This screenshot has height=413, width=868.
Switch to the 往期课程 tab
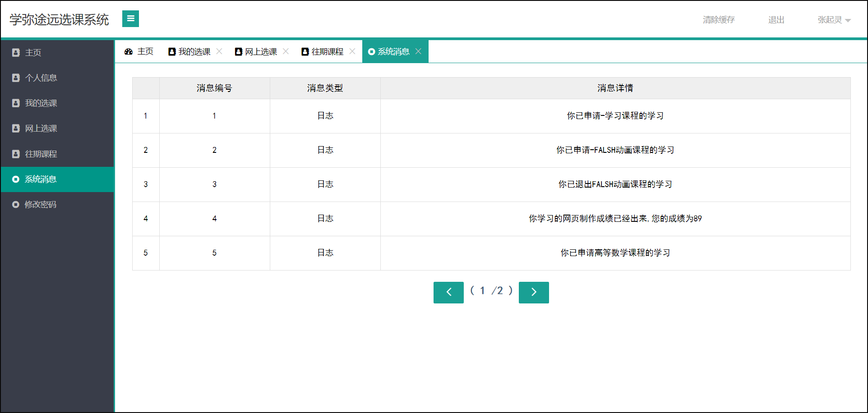(x=326, y=51)
